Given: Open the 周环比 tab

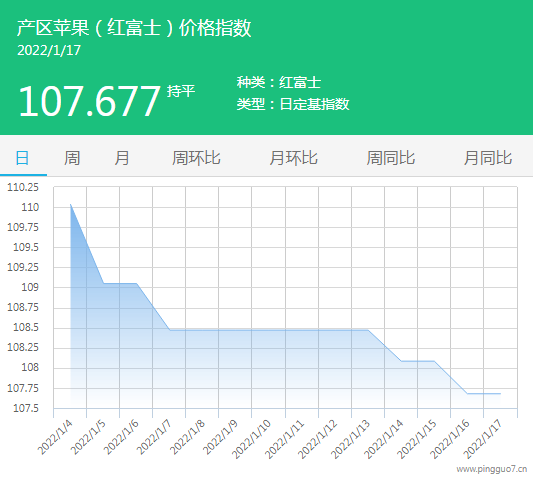Looking at the screenshot, I should [x=196, y=158].
